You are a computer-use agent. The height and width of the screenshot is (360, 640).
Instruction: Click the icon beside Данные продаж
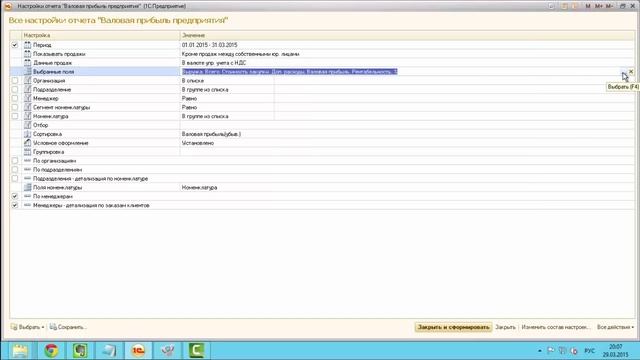pyautogui.click(x=27, y=63)
